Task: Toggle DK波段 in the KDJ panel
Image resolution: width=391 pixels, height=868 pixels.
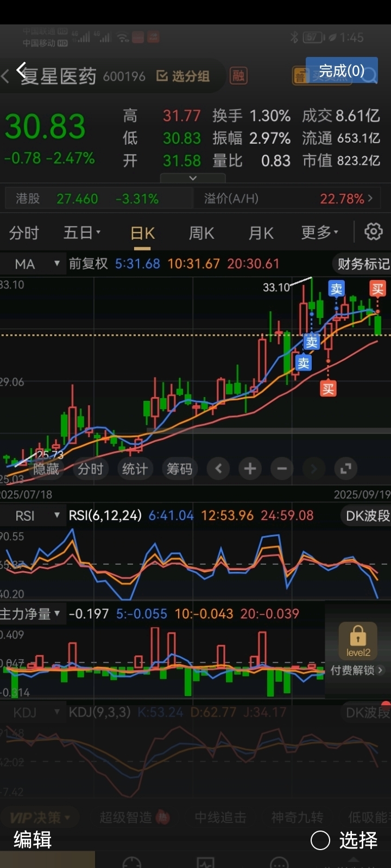Action: pyautogui.click(x=367, y=712)
